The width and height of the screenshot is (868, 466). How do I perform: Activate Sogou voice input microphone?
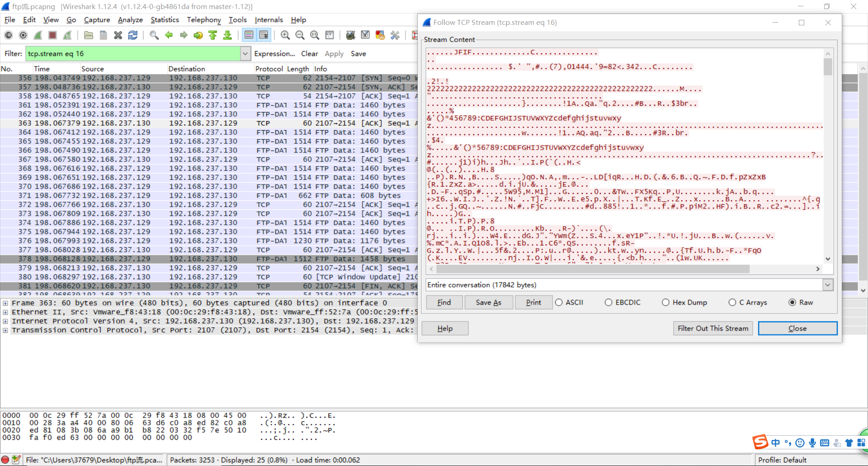[x=812, y=443]
